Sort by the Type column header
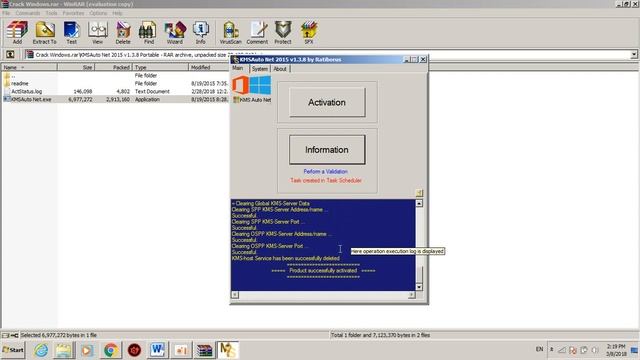Viewport: 640px width, 360px height. [x=160, y=67]
